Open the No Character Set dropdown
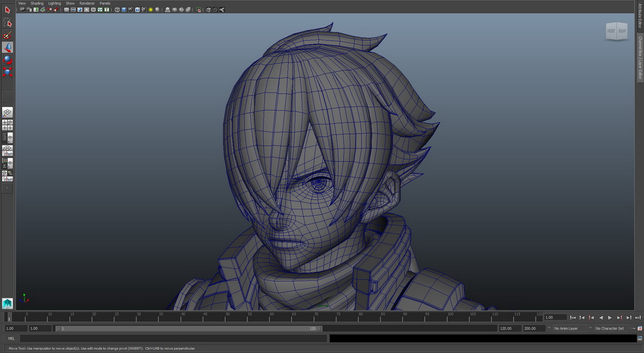Viewport: 644px width, 353px height. click(609, 328)
